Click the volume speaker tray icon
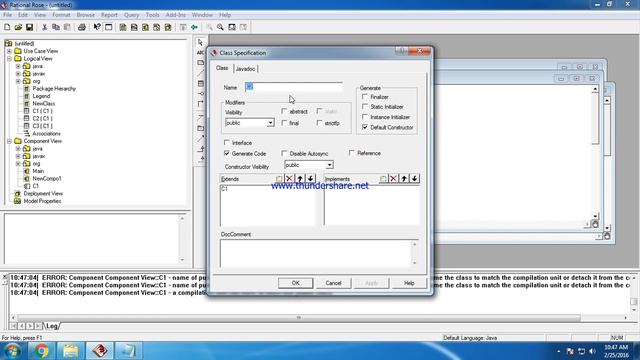 click(x=592, y=351)
